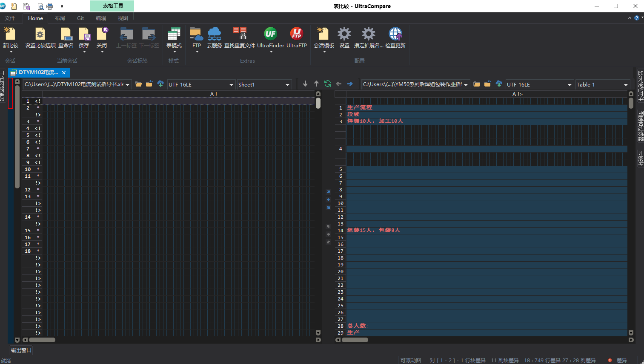644x364 pixels.
Task: Expand the right file path dropdown
Action: pos(466,85)
